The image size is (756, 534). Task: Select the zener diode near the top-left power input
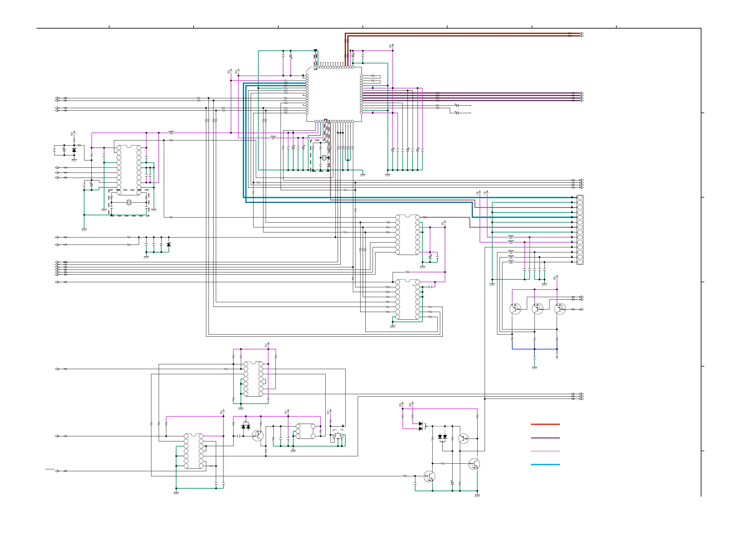[x=74, y=150]
